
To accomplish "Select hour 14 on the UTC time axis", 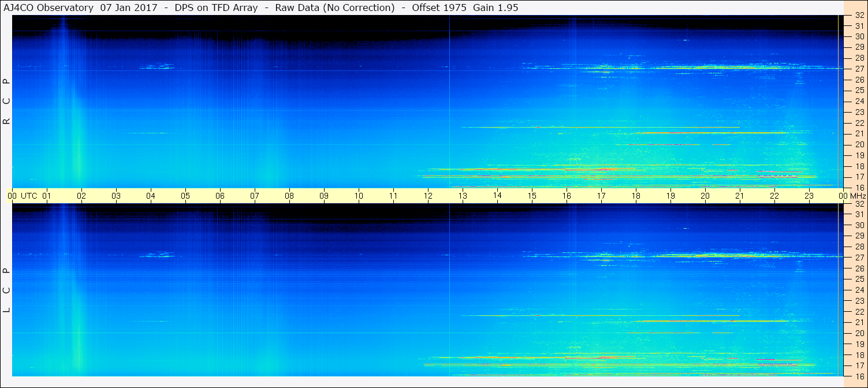I will [497, 196].
